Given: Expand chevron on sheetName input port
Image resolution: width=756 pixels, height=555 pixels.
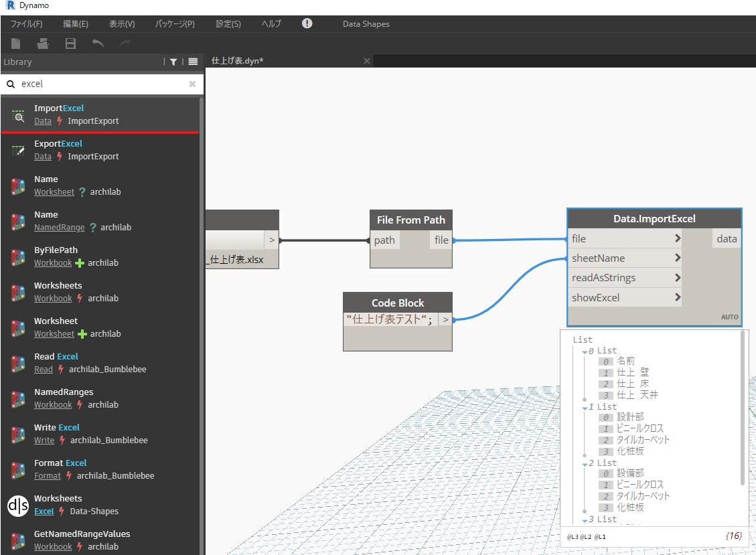Looking at the screenshot, I should click(x=678, y=258).
